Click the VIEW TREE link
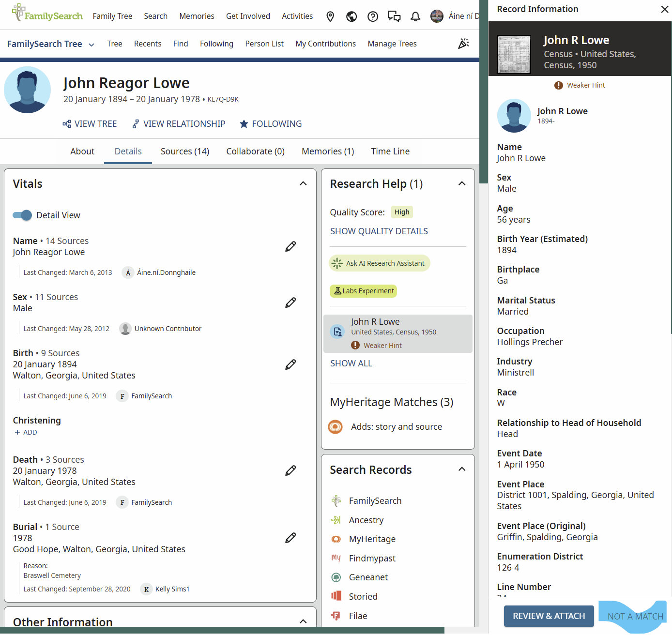Viewport: 672px width, 635px height. (90, 124)
